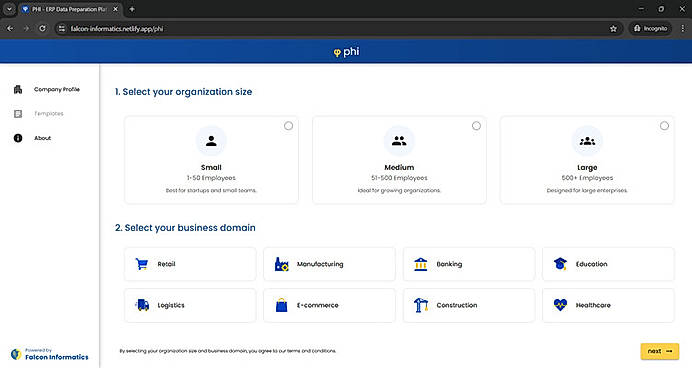Bookmark this page with star icon
The image size is (692, 368).
613,29
